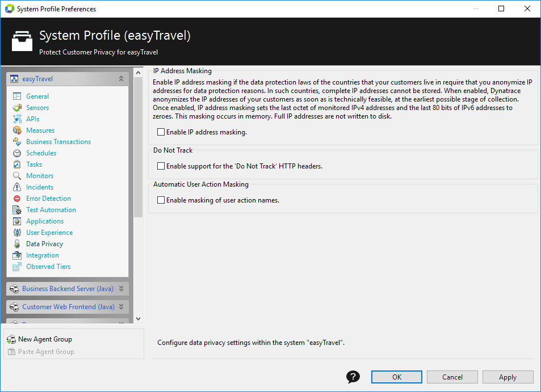541x392 pixels.
Task: Click the OK button
Action: (x=397, y=377)
